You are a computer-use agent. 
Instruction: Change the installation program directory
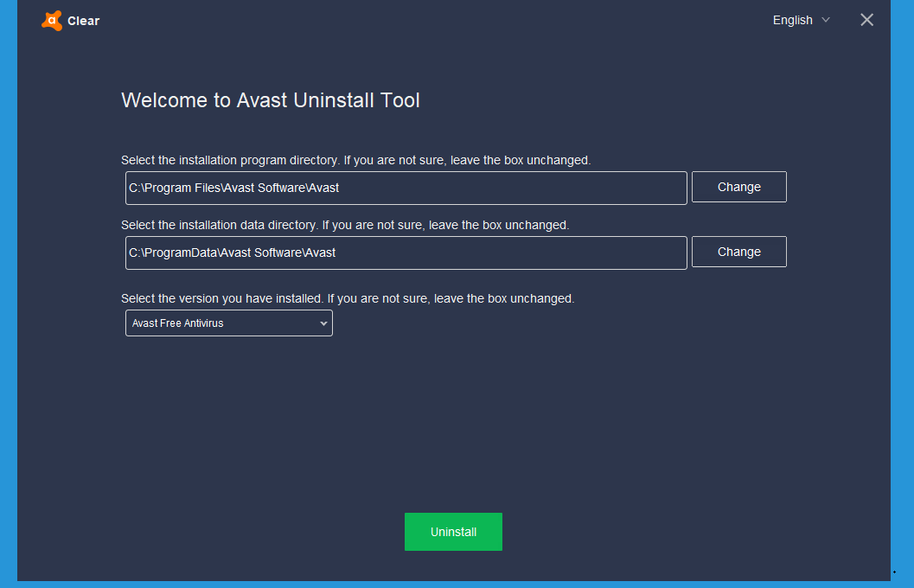(738, 187)
